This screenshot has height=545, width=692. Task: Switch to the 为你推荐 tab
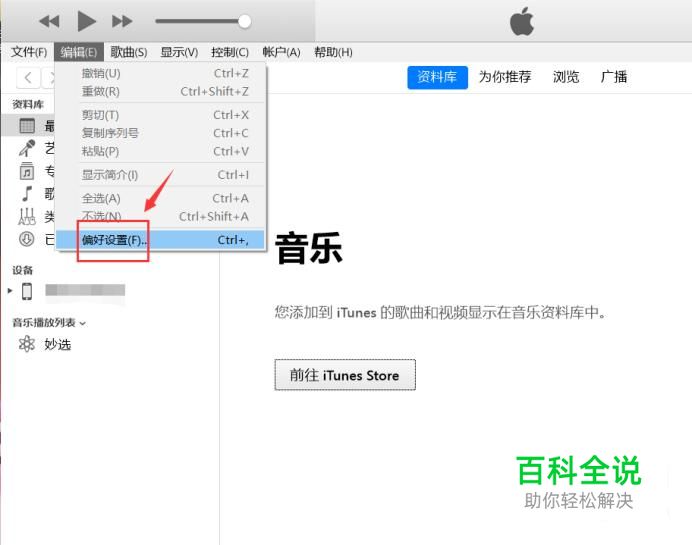point(505,77)
